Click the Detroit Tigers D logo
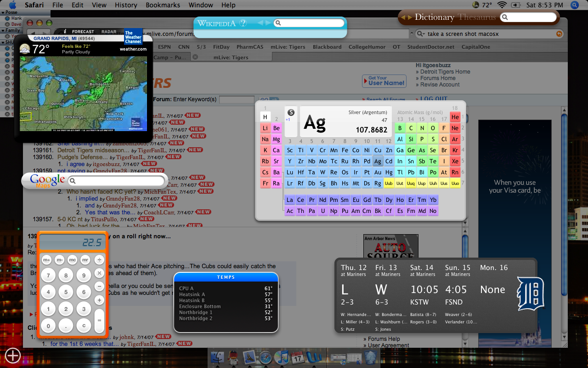Viewport: 588px width, 368px height. click(530, 293)
